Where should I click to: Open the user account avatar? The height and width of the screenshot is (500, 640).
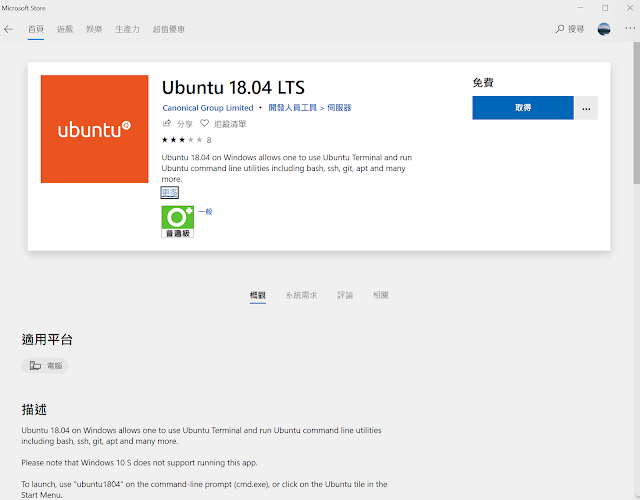(x=604, y=29)
